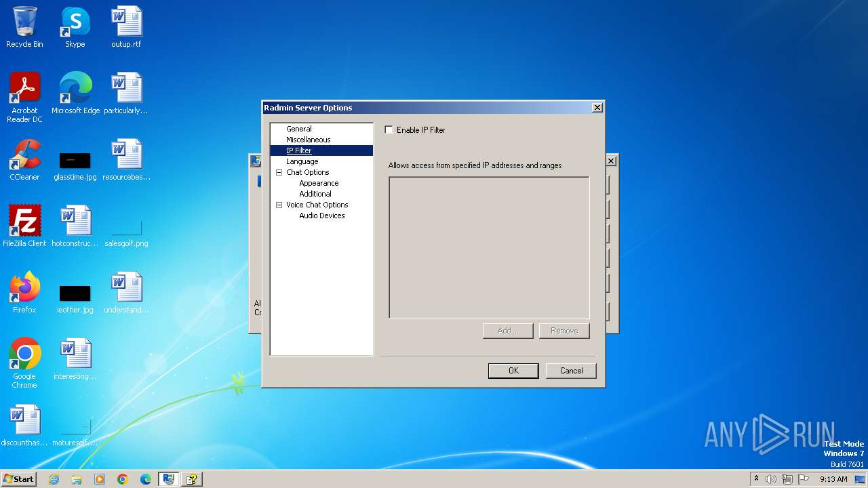
Task: Launch Microsoft Edge desktop shortcut
Action: pos(75,93)
